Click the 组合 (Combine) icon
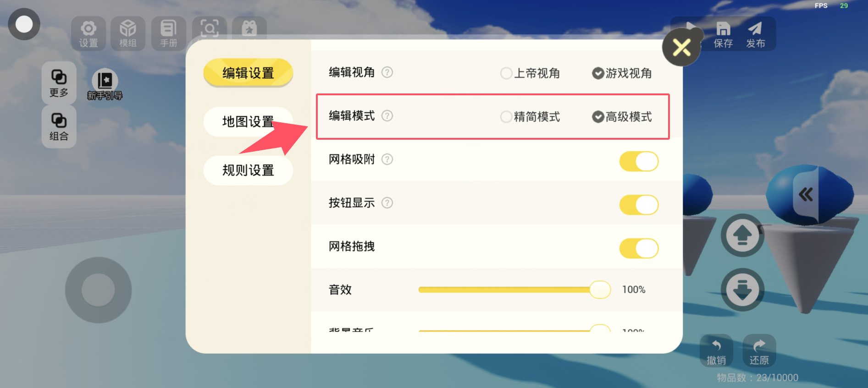Image resolution: width=868 pixels, height=388 pixels. click(59, 126)
